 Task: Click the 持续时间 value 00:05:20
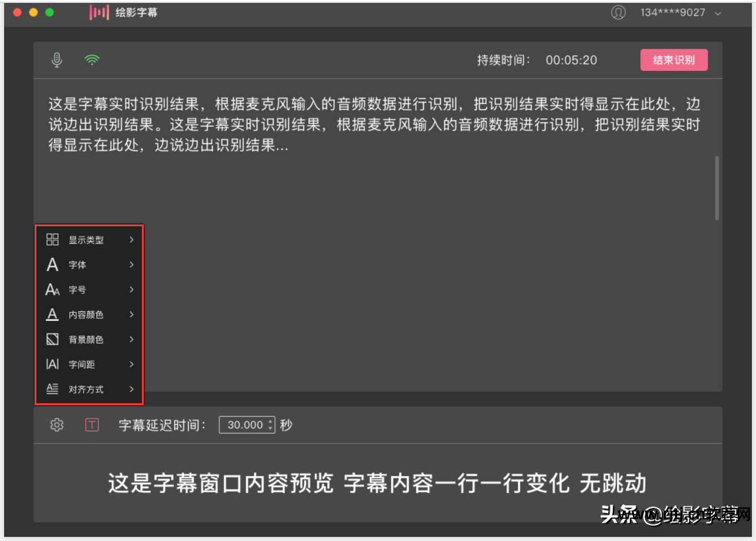coord(571,60)
